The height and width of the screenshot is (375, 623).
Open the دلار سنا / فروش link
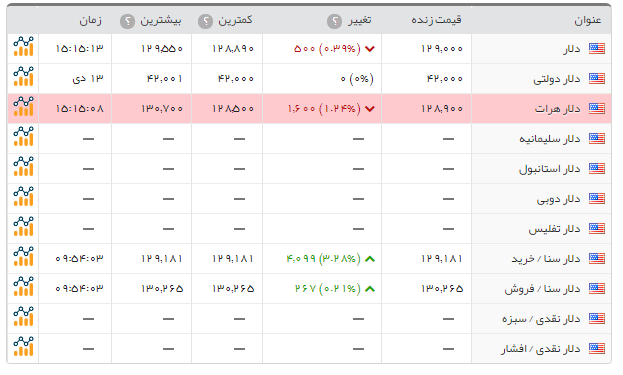[542, 289]
